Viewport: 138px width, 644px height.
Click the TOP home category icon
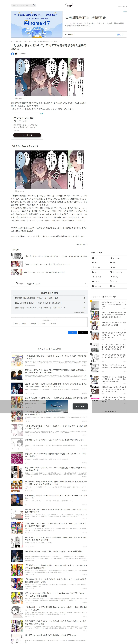pyautogui.click(x=93, y=258)
